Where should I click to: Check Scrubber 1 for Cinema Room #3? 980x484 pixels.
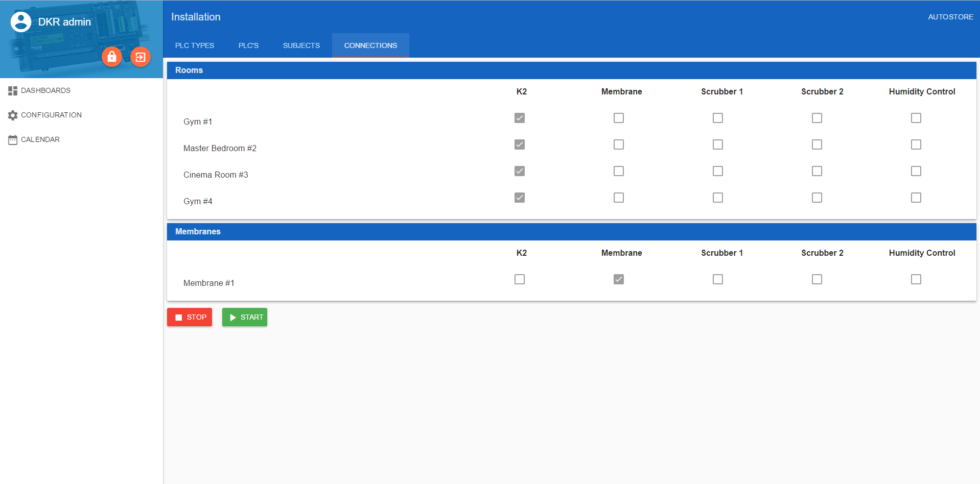point(718,171)
